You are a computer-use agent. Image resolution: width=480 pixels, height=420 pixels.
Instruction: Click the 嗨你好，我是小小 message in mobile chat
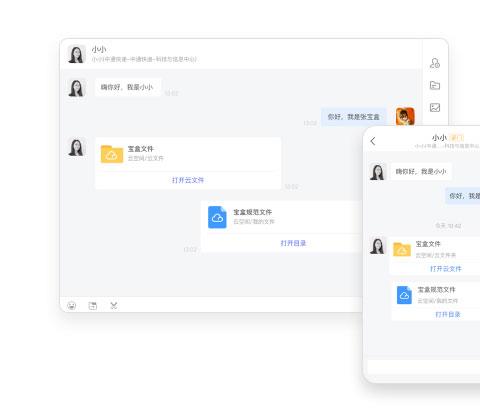click(x=421, y=171)
